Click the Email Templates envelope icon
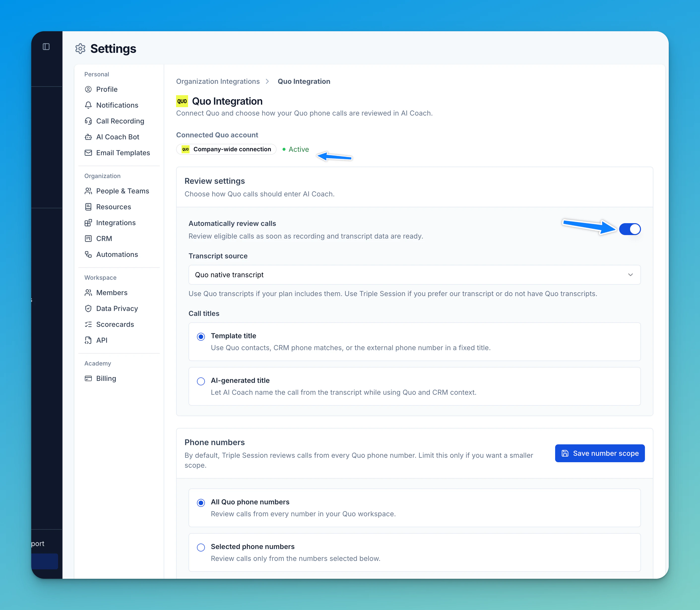 click(88, 153)
